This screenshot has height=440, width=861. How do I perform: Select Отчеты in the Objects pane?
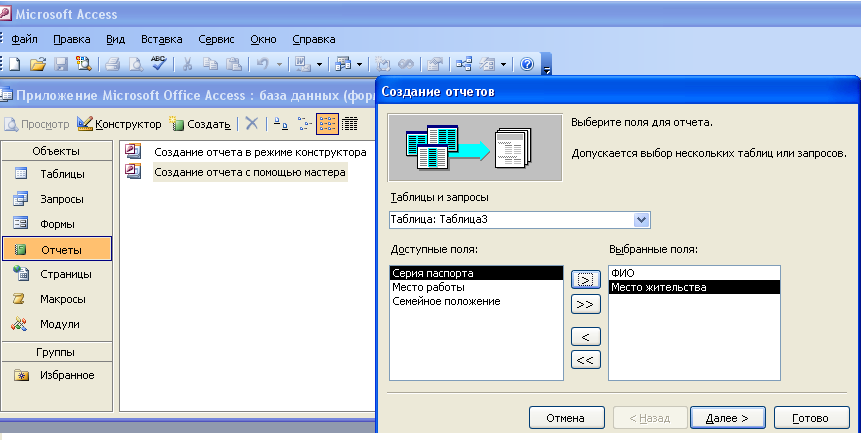pyautogui.click(x=57, y=249)
